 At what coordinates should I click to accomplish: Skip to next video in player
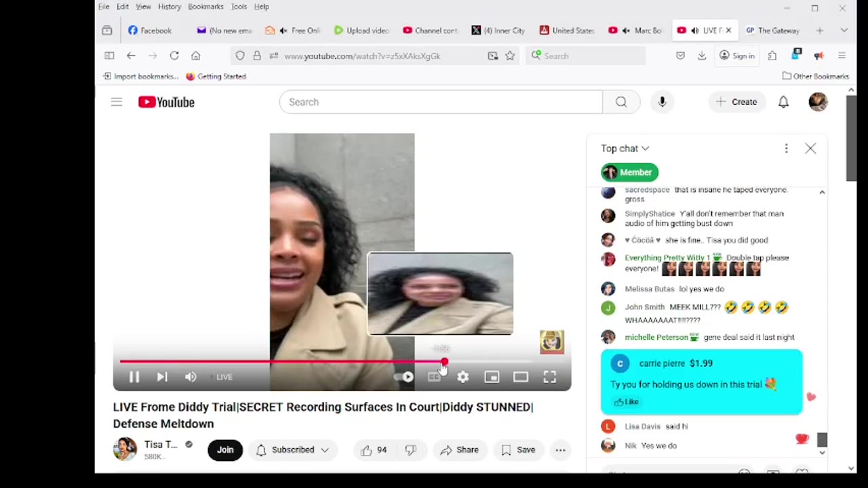tap(162, 377)
